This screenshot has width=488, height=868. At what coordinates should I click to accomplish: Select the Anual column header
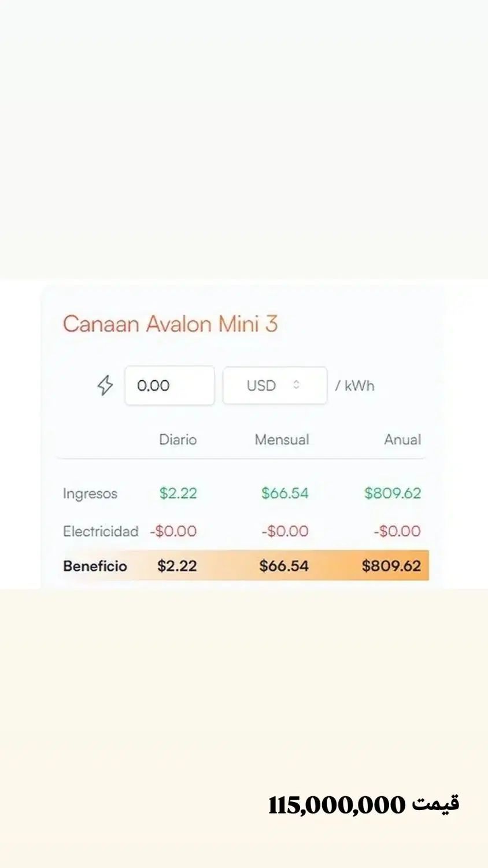tap(402, 440)
